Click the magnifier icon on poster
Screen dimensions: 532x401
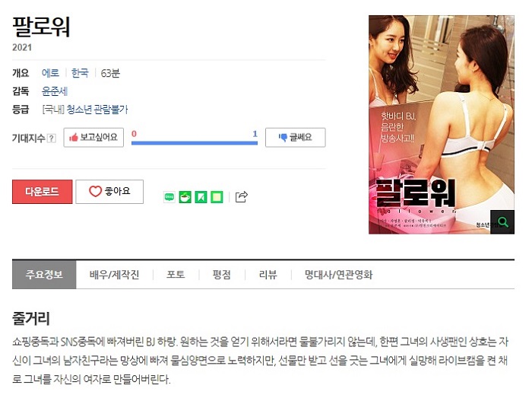click(x=502, y=222)
